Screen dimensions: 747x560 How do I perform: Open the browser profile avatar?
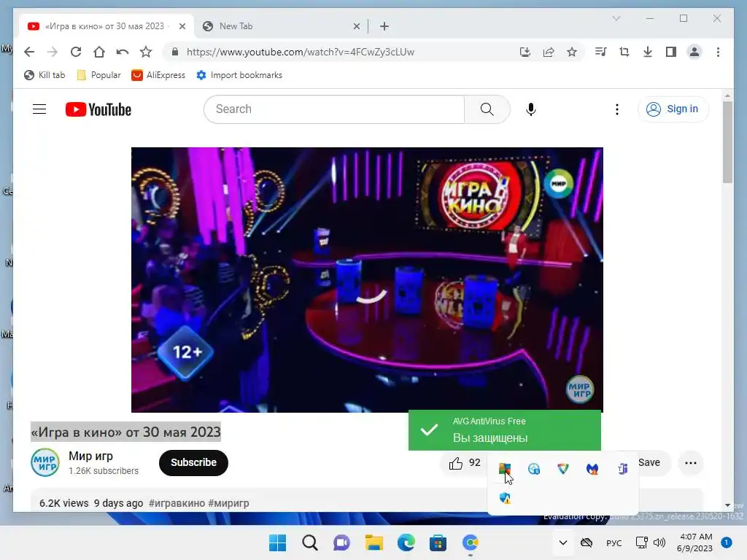(694, 52)
